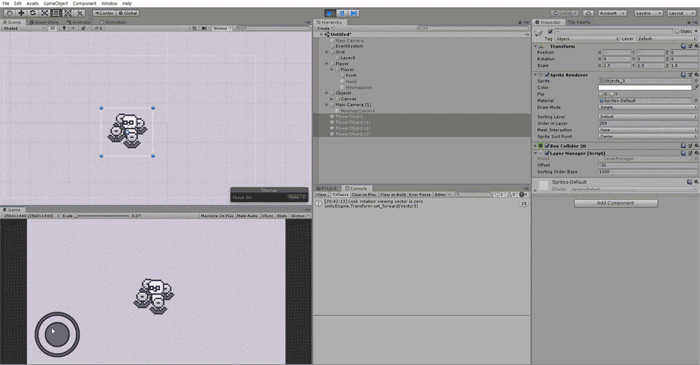Open Sprite Renderer help book icon
Image resolution: width=700 pixels, height=365 pixels.
click(x=683, y=75)
